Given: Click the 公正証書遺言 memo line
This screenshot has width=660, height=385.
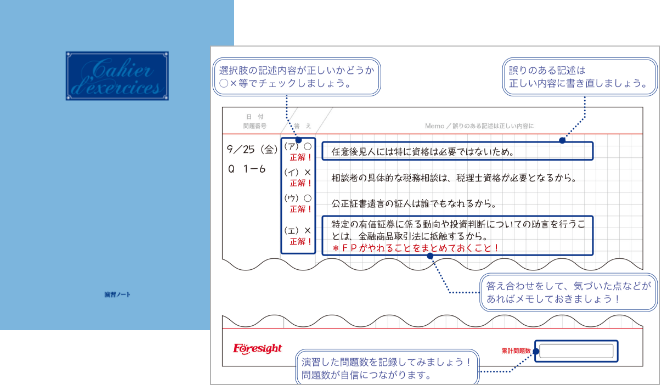Looking at the screenshot, I should point(414,204).
